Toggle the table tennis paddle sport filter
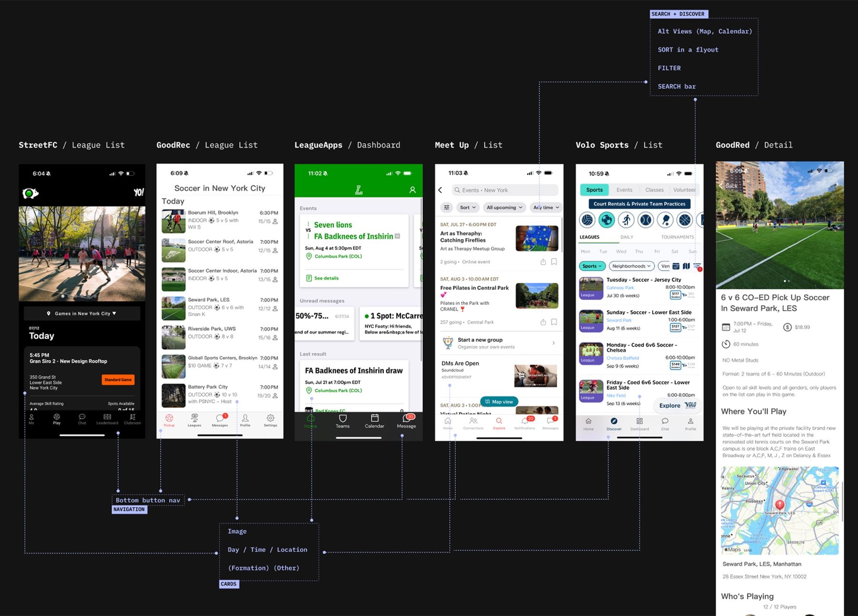 pyautogui.click(x=665, y=220)
